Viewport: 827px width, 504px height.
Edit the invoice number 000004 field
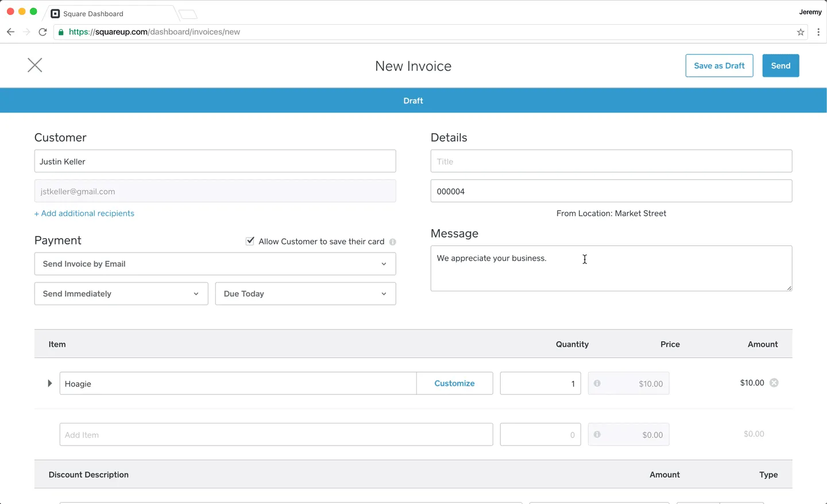[611, 191]
